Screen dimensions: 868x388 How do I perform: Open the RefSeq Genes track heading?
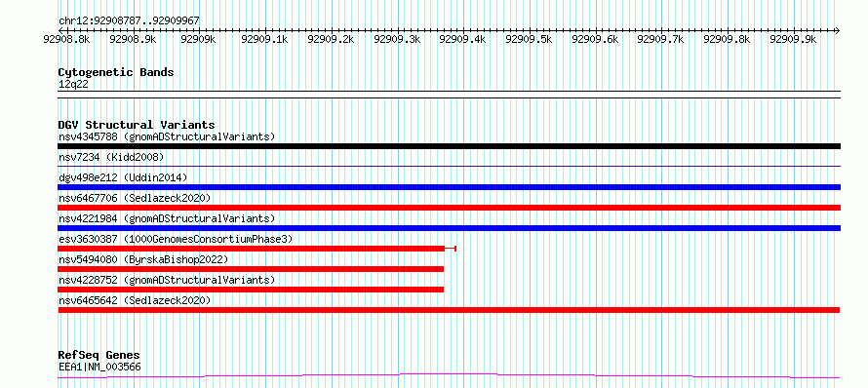(x=99, y=355)
